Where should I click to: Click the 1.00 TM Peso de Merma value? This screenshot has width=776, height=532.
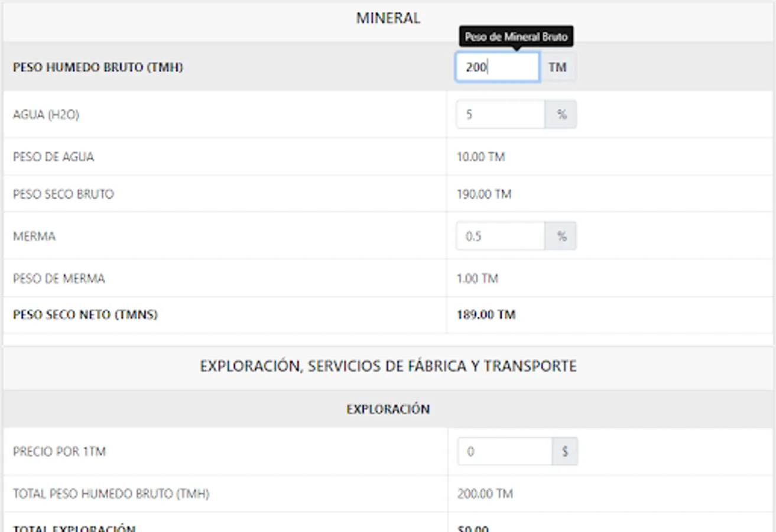tap(477, 278)
